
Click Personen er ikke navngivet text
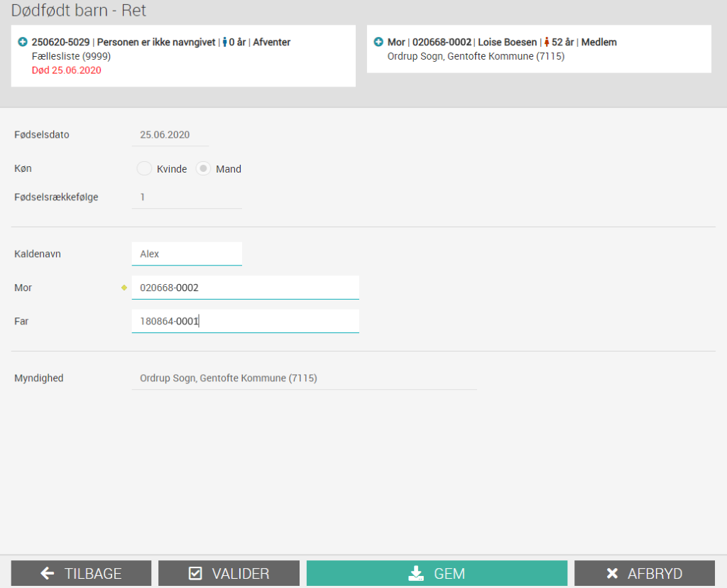156,42
